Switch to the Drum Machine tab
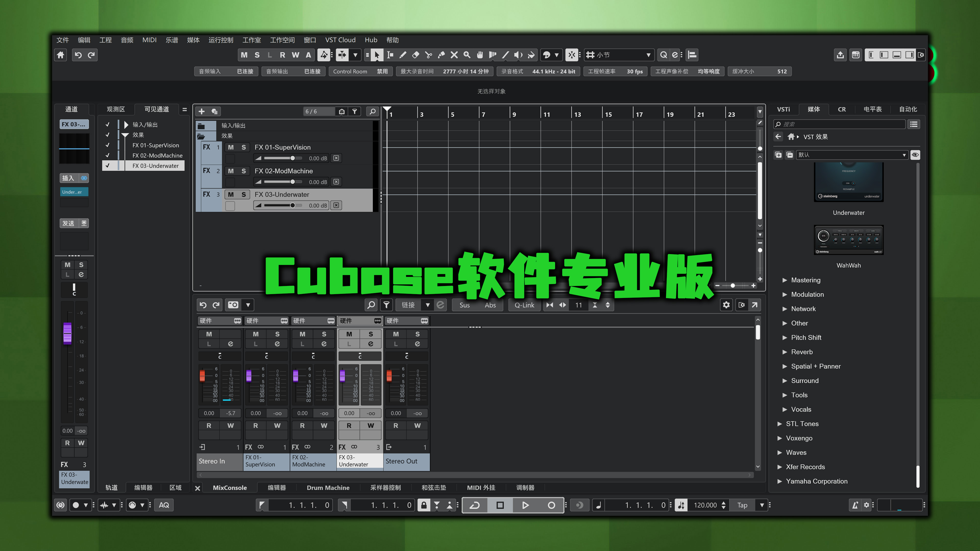This screenshot has width=980, height=551. tap(328, 487)
